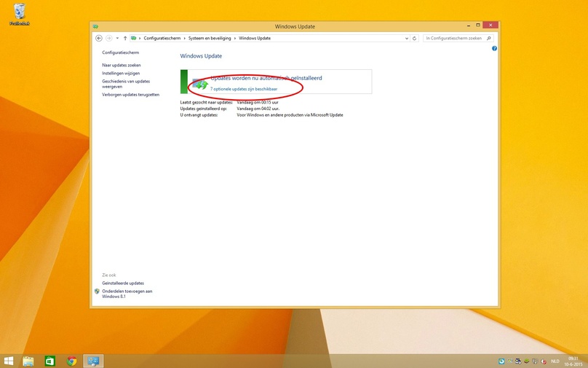Viewport: 588px width, 368px height.
Task: Maximize the Windows Update window
Action: pyautogui.click(x=477, y=26)
